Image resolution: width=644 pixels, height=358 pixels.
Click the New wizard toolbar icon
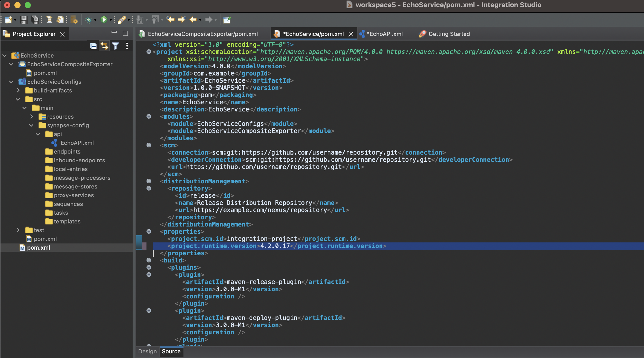[x=8, y=20]
